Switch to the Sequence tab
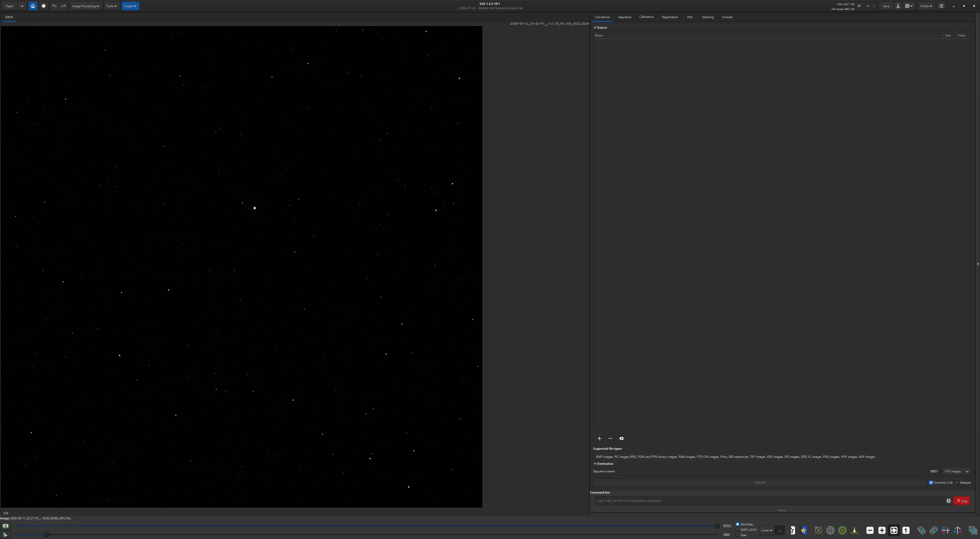Screen dimensions: 980x539 624,17
